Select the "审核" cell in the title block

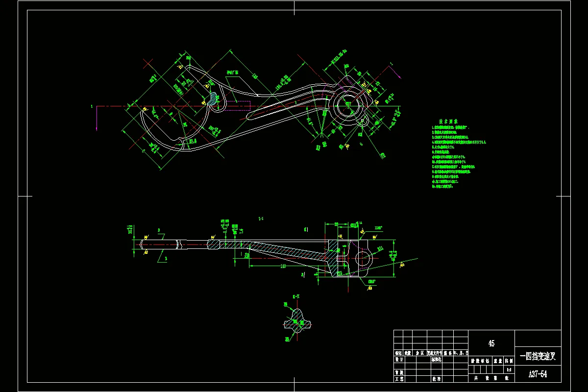pos(399,373)
